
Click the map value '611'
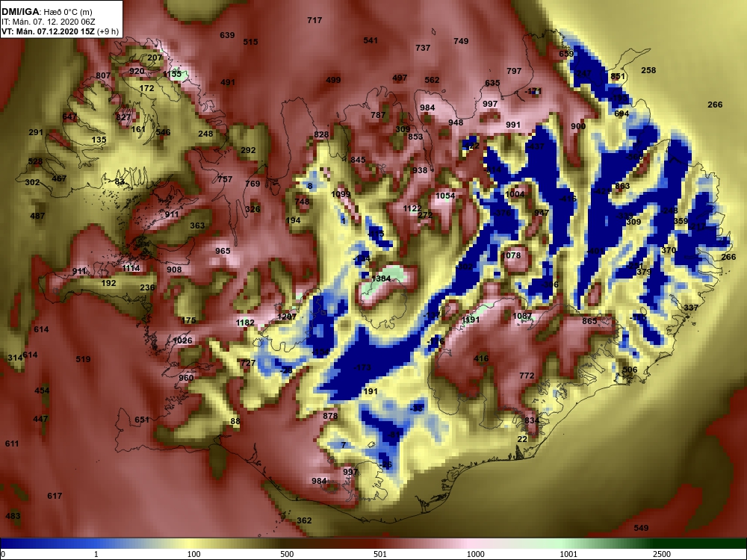click(12, 444)
